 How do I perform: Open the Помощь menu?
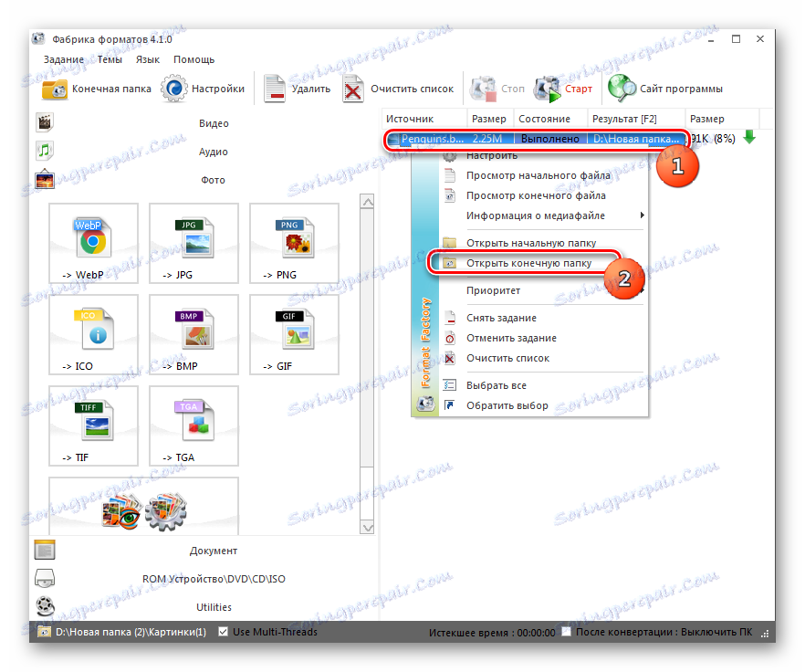pos(193,59)
